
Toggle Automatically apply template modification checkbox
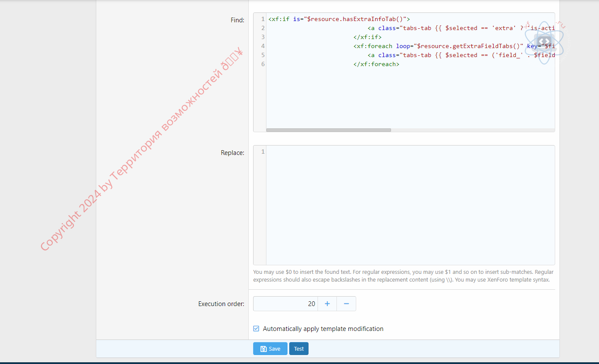point(256,329)
